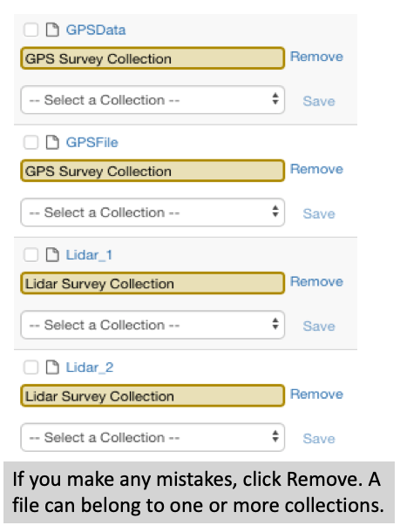The width and height of the screenshot is (400, 532).
Task: Select the GPSFile checkbox
Action: 31,142
